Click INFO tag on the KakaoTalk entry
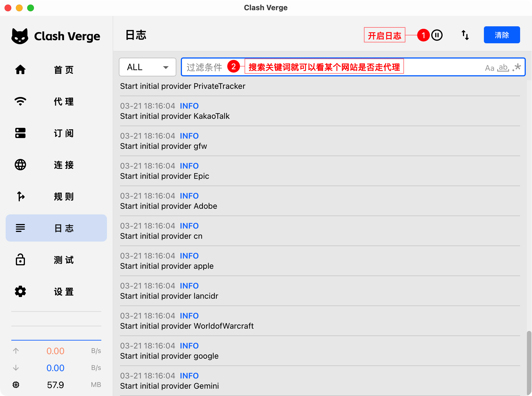The image size is (532, 396). tap(189, 106)
